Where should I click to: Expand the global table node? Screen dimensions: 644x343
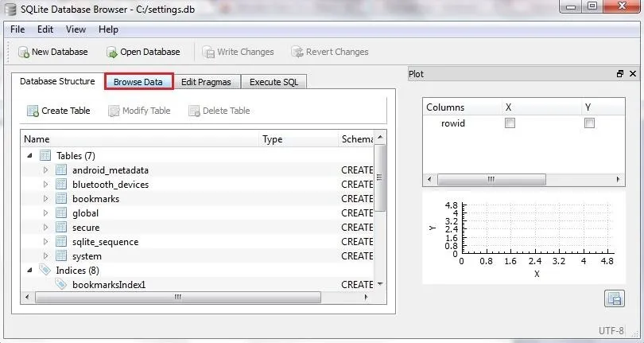[x=45, y=213]
